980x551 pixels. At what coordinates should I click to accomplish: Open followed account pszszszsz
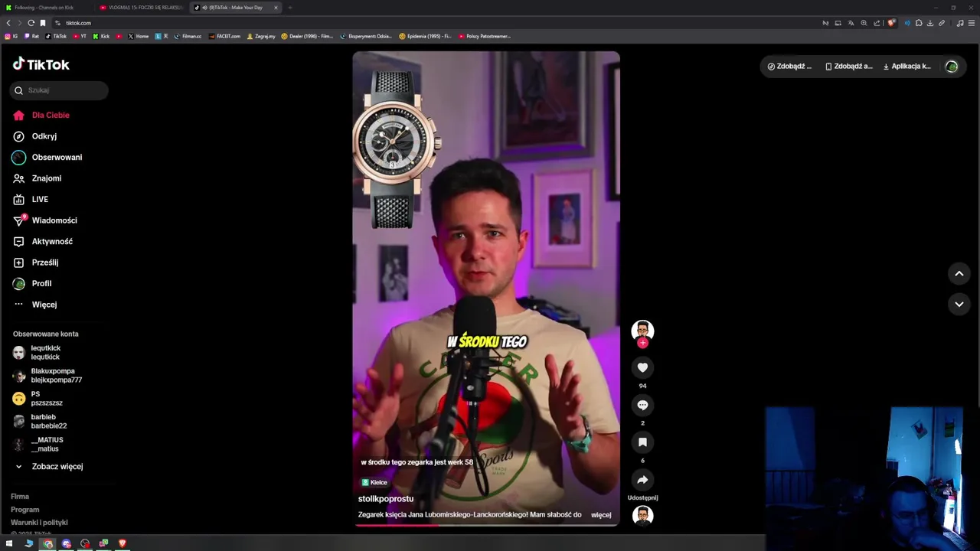point(38,399)
